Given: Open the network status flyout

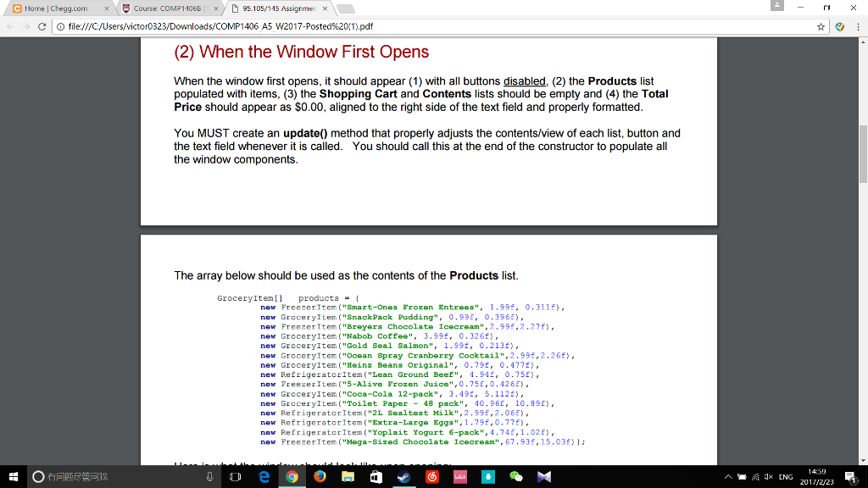Looking at the screenshot, I should click(x=756, y=478).
